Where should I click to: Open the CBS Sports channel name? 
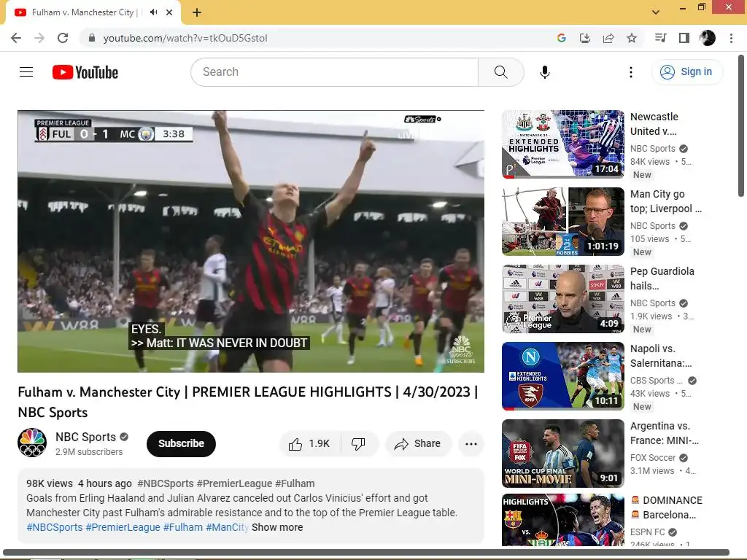657,381
